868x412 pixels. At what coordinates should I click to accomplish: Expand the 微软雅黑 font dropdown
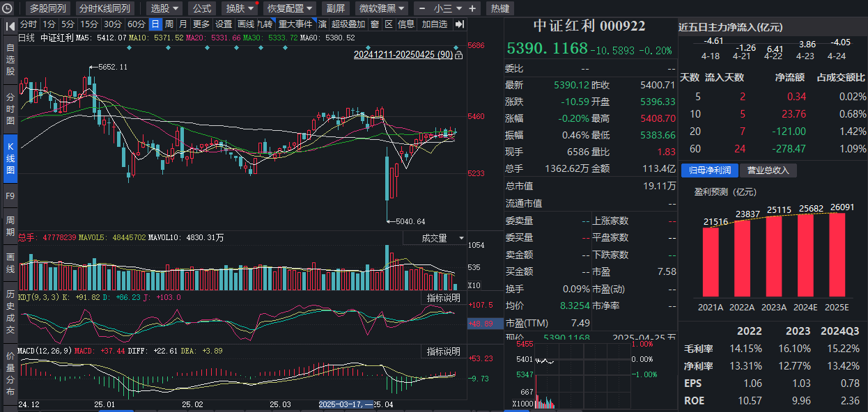[382, 8]
